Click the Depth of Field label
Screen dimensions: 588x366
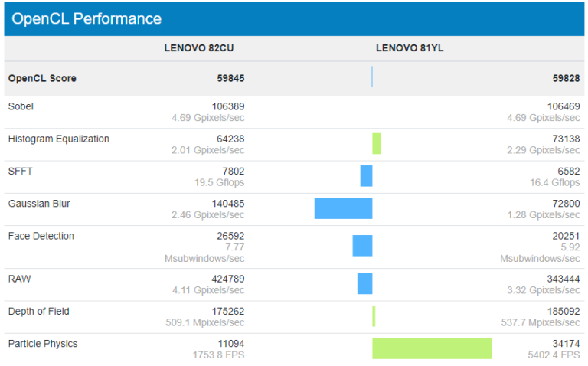(38, 311)
